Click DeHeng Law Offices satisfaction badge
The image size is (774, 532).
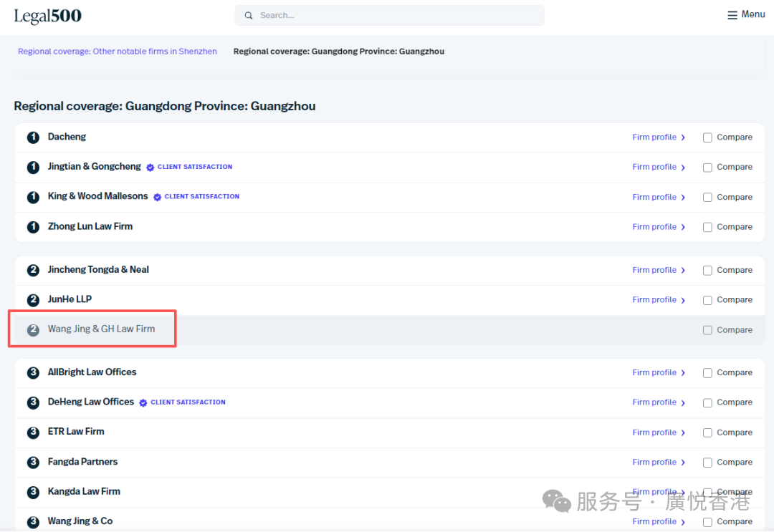183,402
